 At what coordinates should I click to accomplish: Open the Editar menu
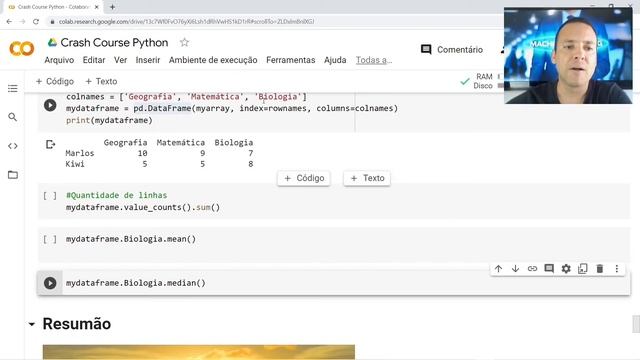(x=94, y=60)
